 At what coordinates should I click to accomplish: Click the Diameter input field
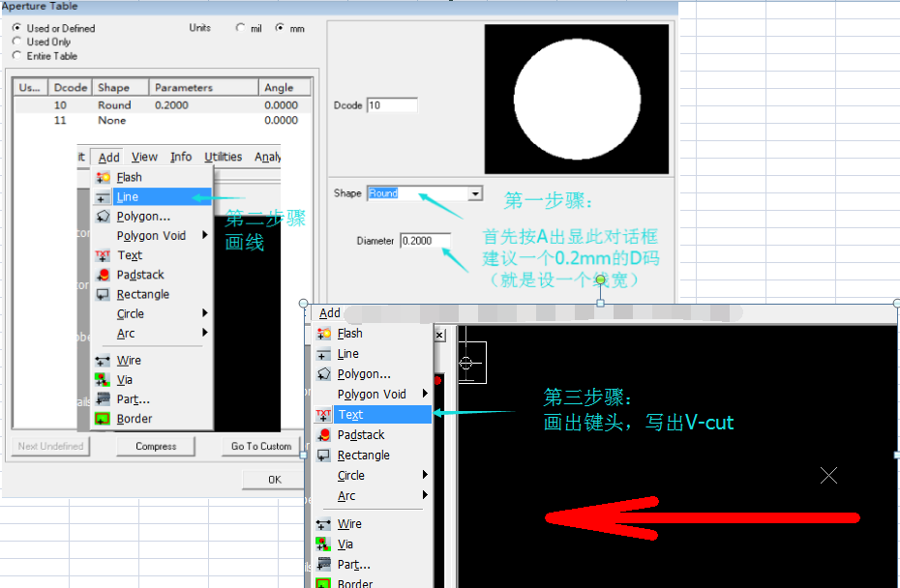pos(425,241)
